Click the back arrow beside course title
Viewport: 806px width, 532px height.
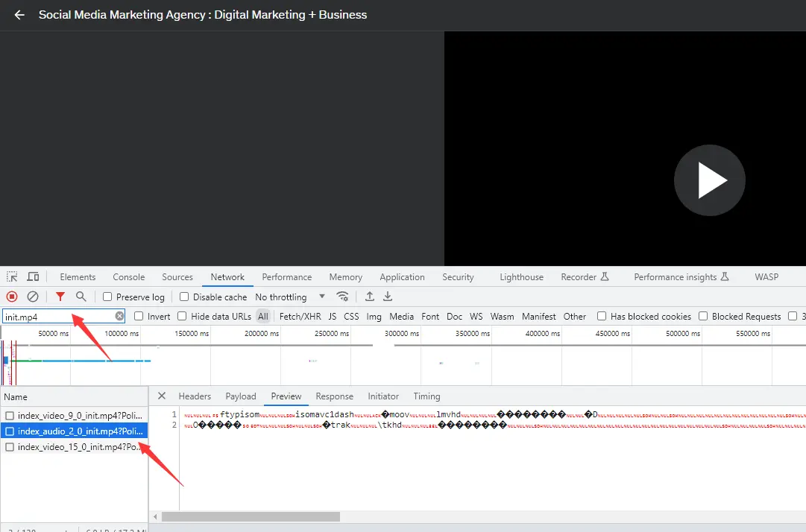19,15
